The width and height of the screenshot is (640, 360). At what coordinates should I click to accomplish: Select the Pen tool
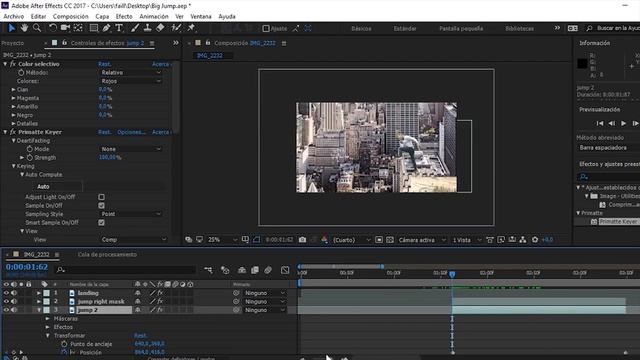[107, 28]
